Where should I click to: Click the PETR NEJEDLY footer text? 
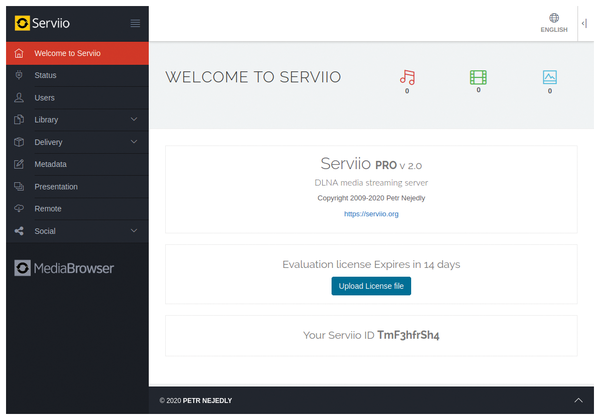[x=207, y=400]
